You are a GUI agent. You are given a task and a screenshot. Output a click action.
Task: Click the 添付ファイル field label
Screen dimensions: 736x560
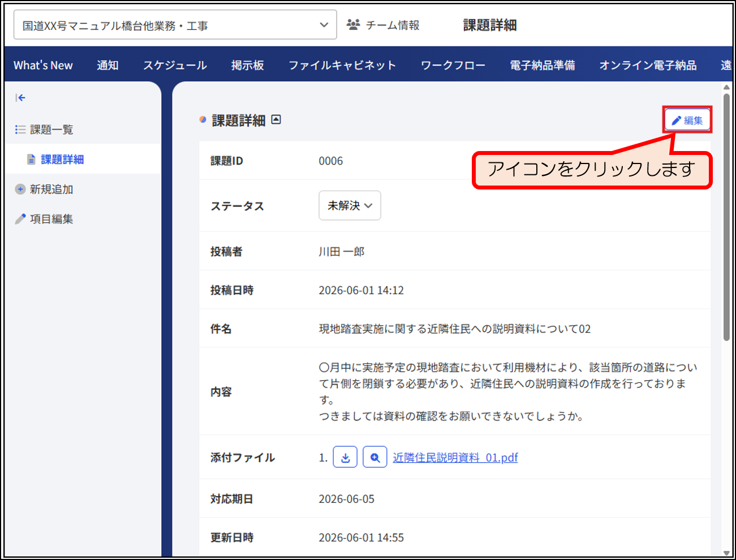click(243, 457)
